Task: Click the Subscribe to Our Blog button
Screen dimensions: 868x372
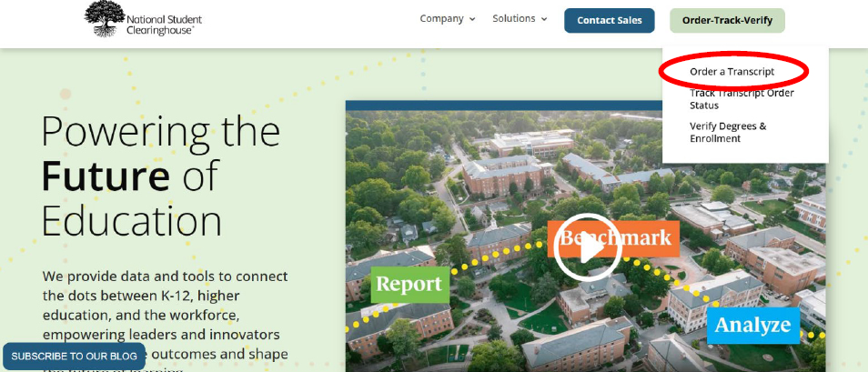Action: [x=75, y=356]
